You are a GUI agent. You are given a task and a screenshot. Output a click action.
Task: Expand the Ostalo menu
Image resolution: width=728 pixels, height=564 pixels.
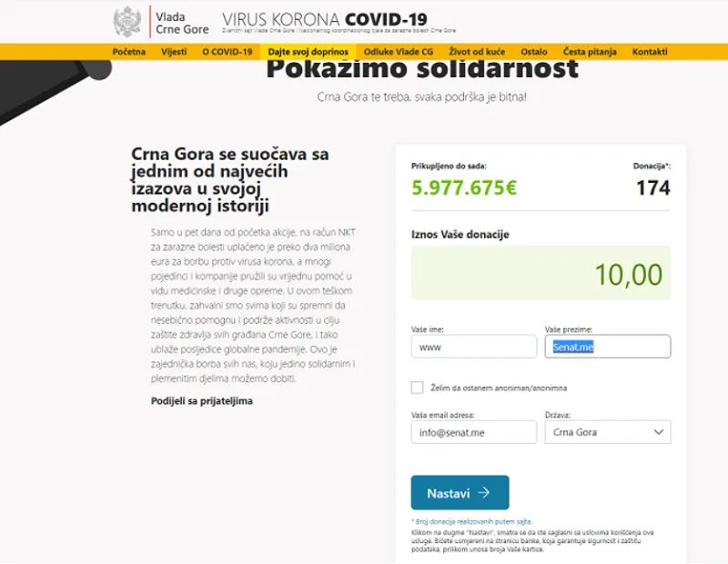point(534,52)
